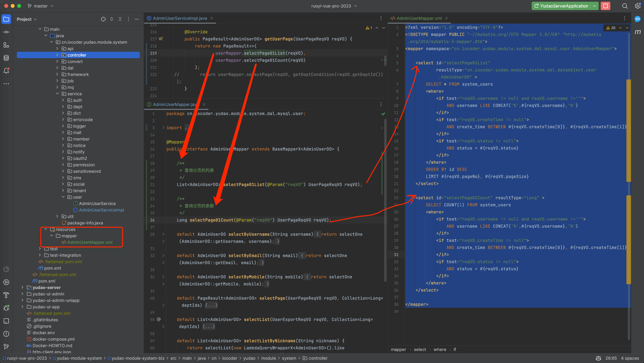Click the Search Everywhere magnifier icon
This screenshot has height=363, width=644.
(625, 6)
